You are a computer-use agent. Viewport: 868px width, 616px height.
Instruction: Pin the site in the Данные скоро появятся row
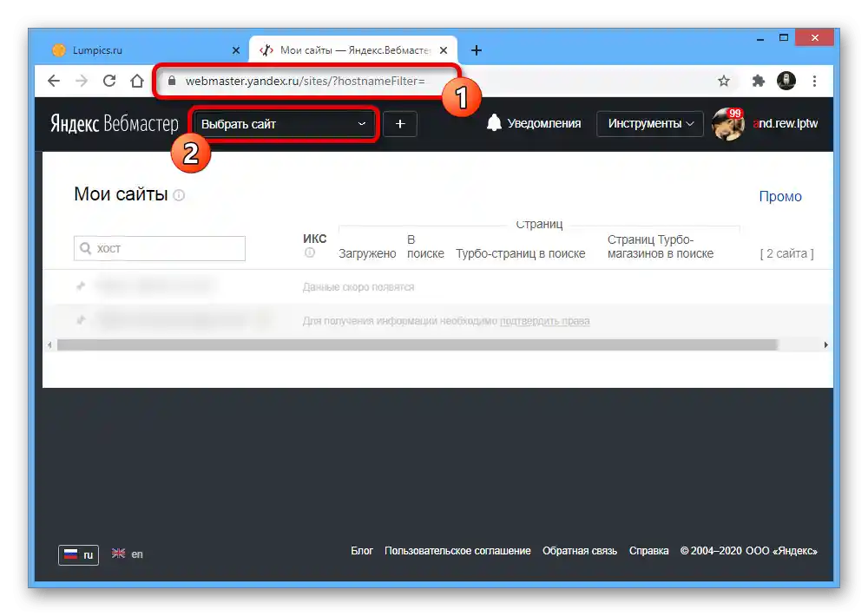(x=81, y=286)
